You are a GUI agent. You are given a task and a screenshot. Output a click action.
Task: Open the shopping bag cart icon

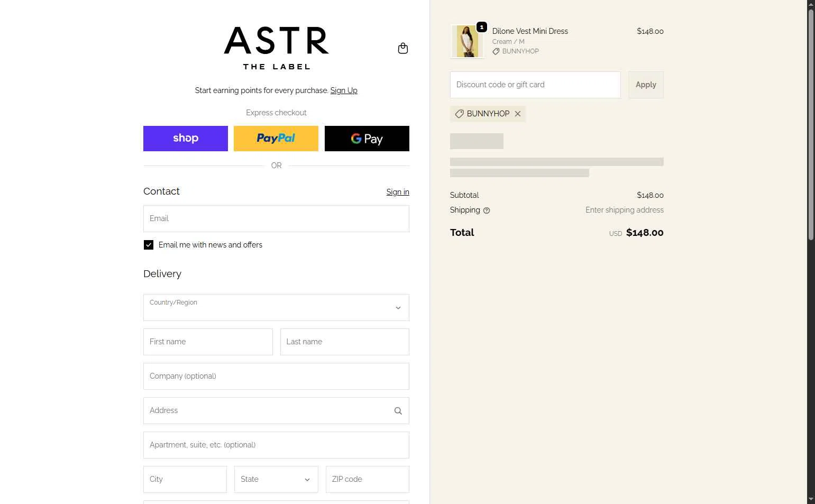click(403, 48)
